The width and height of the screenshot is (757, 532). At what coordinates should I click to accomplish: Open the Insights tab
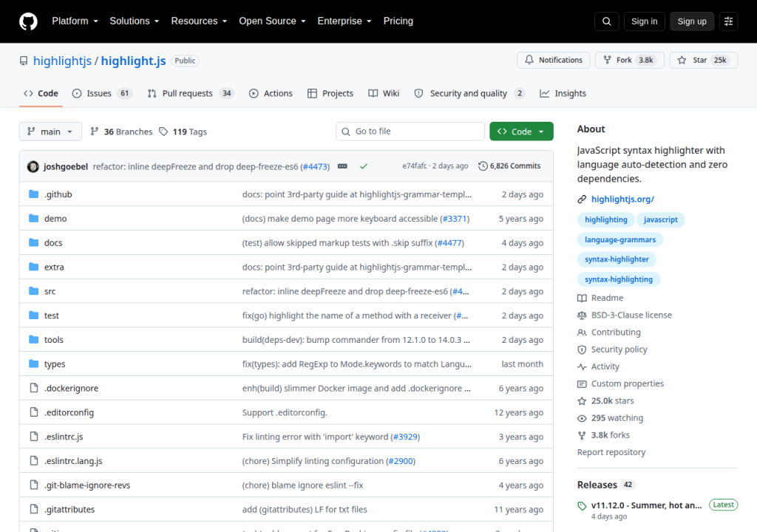coord(563,93)
